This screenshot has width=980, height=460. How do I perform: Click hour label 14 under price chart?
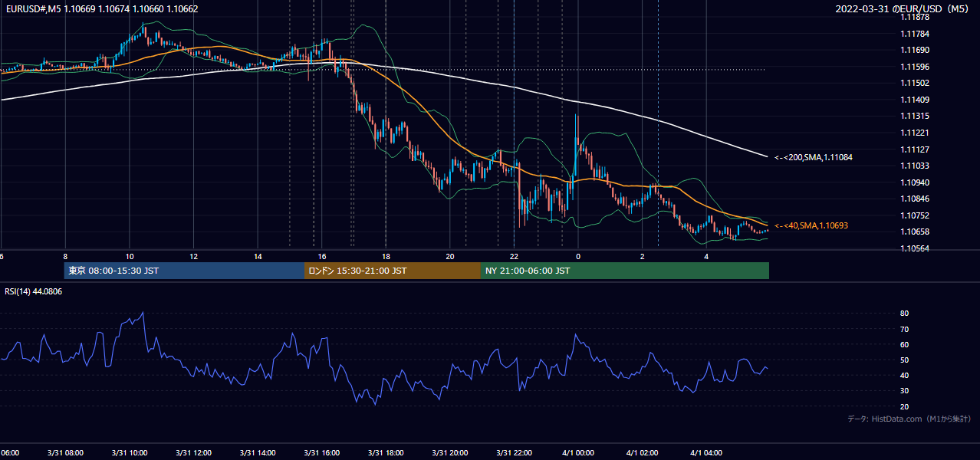pos(258,257)
